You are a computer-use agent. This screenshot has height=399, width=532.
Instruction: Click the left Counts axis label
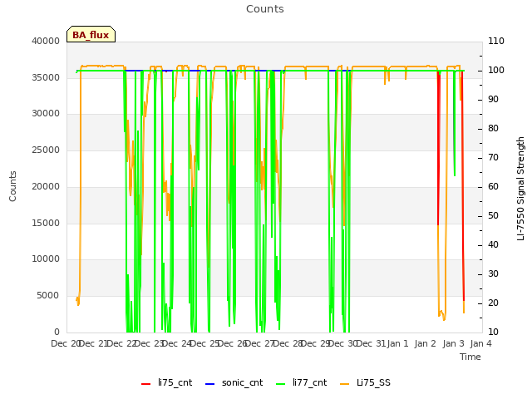tap(12, 186)
